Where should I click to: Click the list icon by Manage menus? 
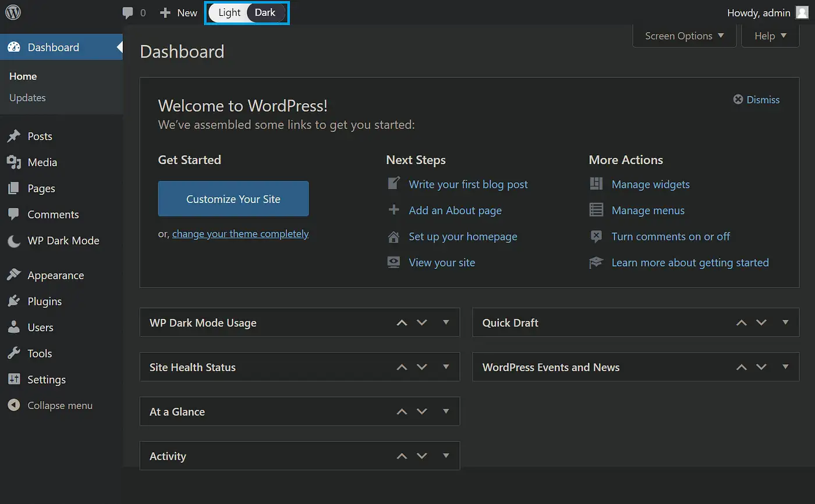click(596, 210)
